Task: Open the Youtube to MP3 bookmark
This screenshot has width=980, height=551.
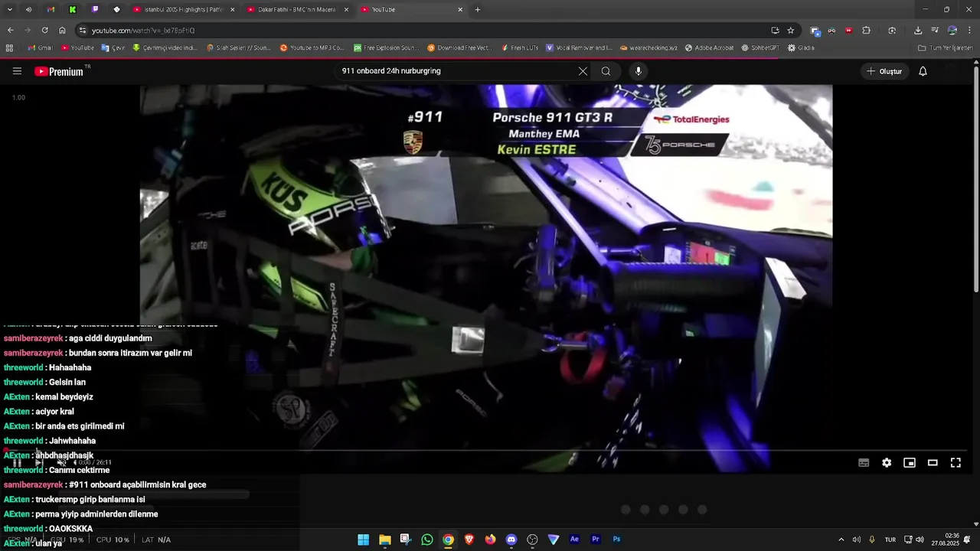Action: 312,47
